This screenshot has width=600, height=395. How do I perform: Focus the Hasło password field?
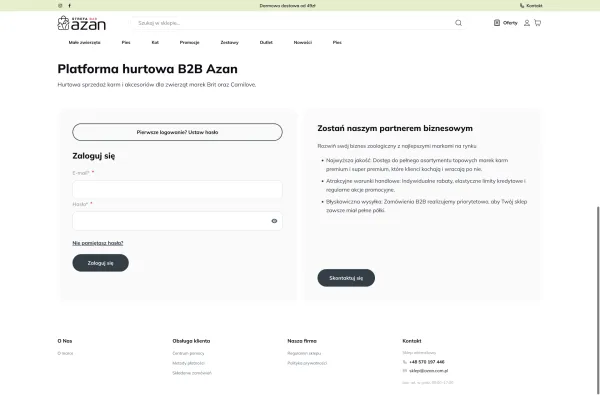178,221
